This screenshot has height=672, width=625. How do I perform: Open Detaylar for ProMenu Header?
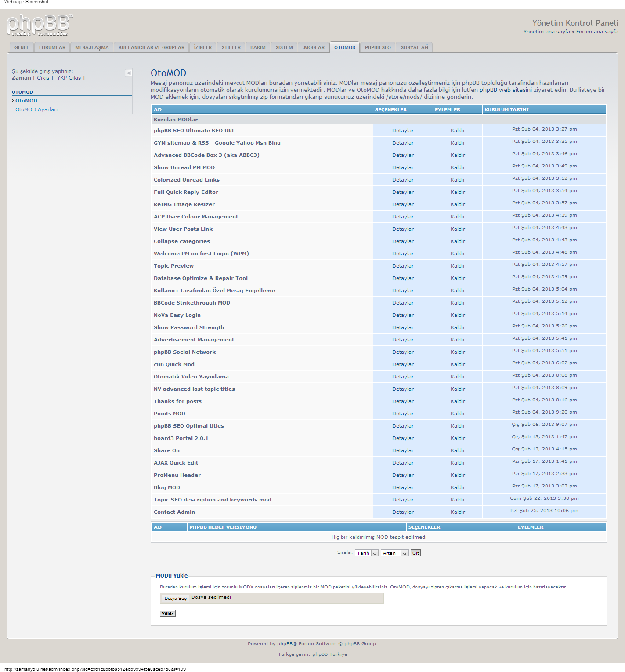coord(403,475)
